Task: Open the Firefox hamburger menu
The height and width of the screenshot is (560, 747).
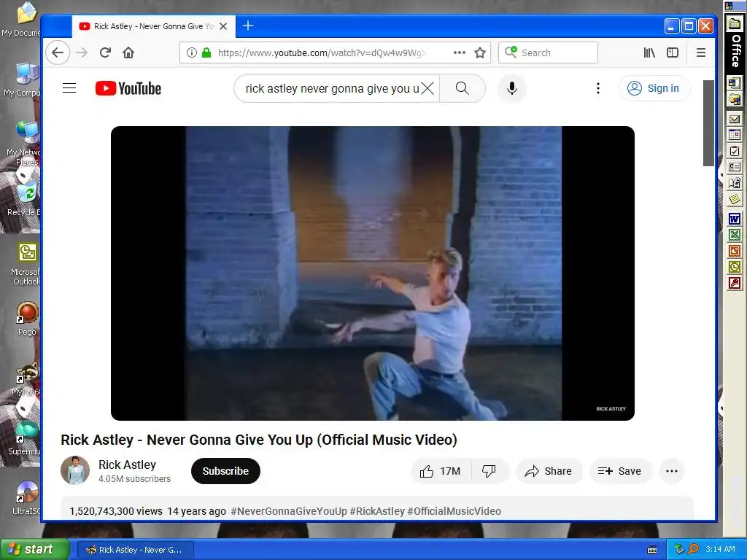Action: 701,52
